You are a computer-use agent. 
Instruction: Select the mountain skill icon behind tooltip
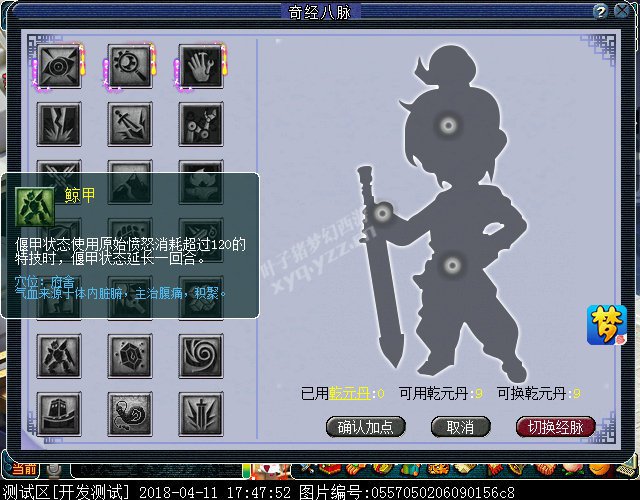pos(130,182)
